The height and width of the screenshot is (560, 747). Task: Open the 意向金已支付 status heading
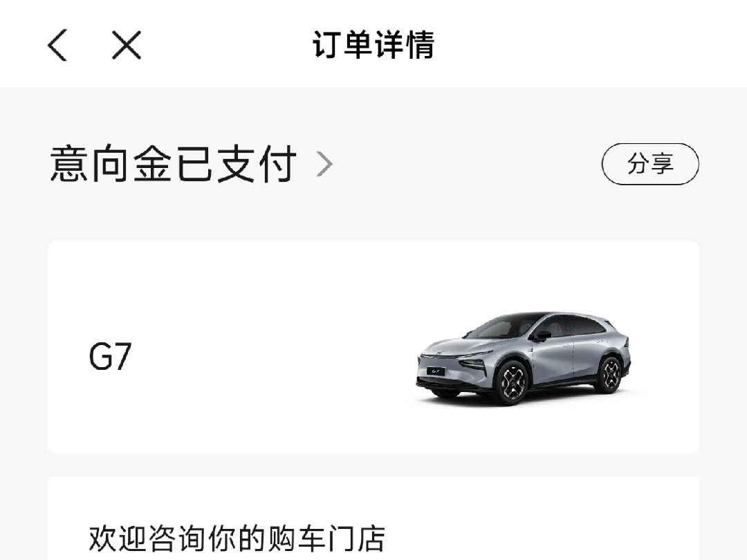point(174,165)
